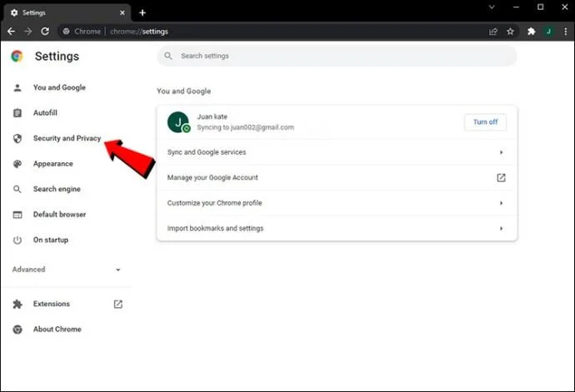This screenshot has width=575, height=392.
Task: Click the site info icon before Chrome
Action: click(x=66, y=32)
